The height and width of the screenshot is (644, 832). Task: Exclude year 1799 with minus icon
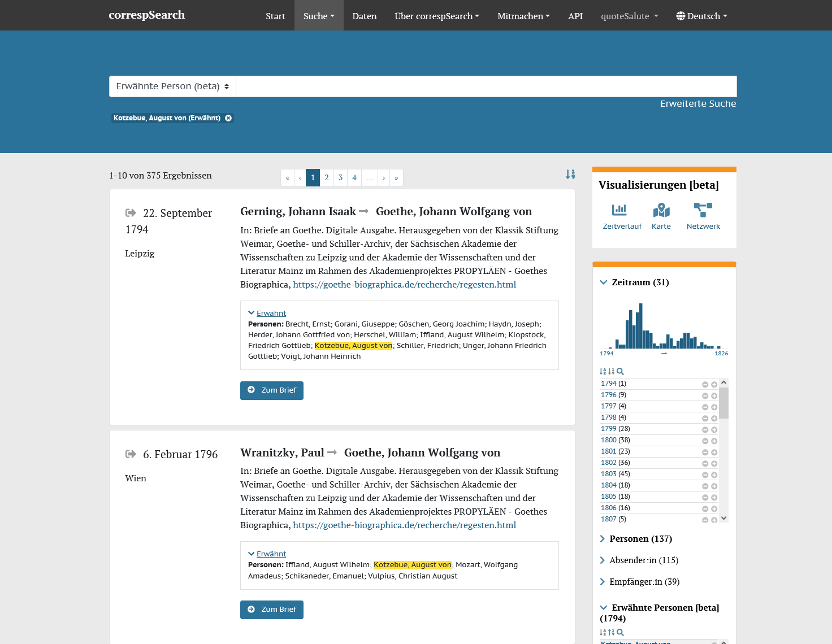pos(705,429)
